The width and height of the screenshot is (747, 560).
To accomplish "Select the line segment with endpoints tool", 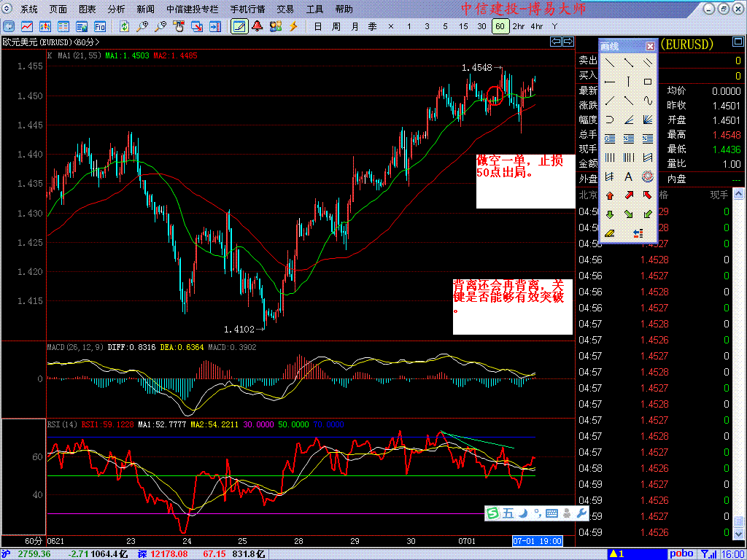I will click(628, 63).
